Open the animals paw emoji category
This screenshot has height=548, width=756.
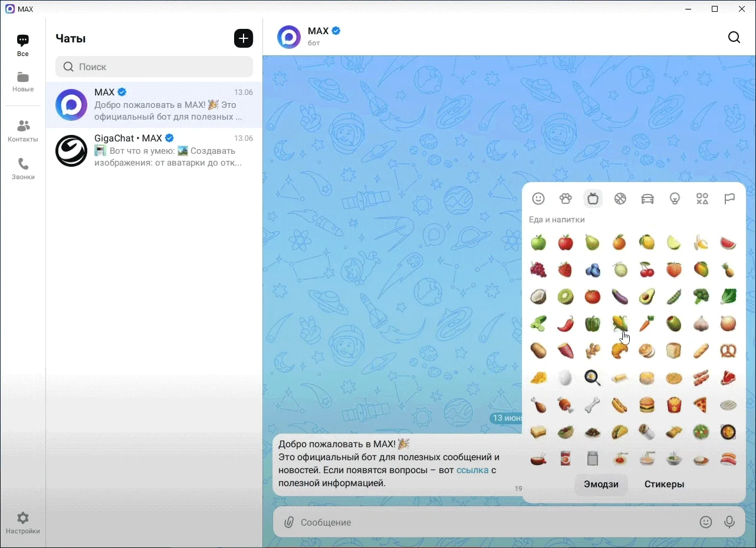tap(566, 199)
